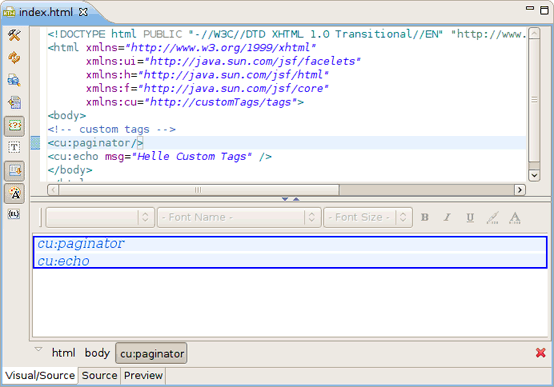Click the <body> opening tag in source

[x=67, y=116]
